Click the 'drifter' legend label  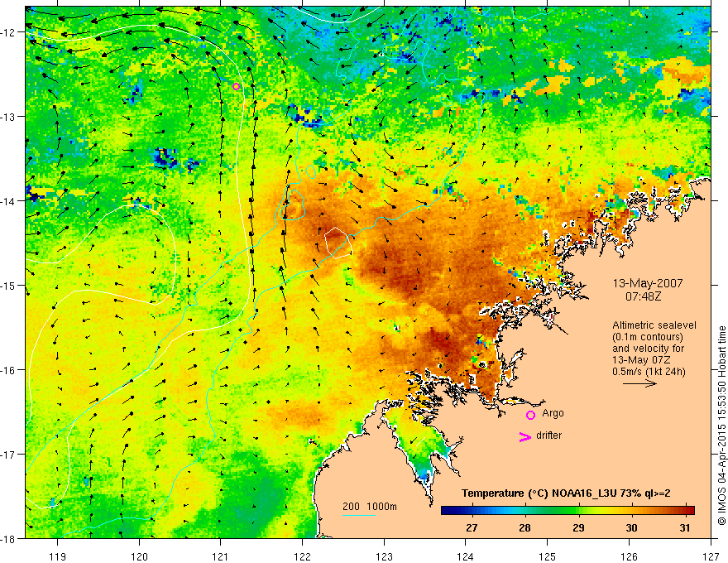coord(548,435)
